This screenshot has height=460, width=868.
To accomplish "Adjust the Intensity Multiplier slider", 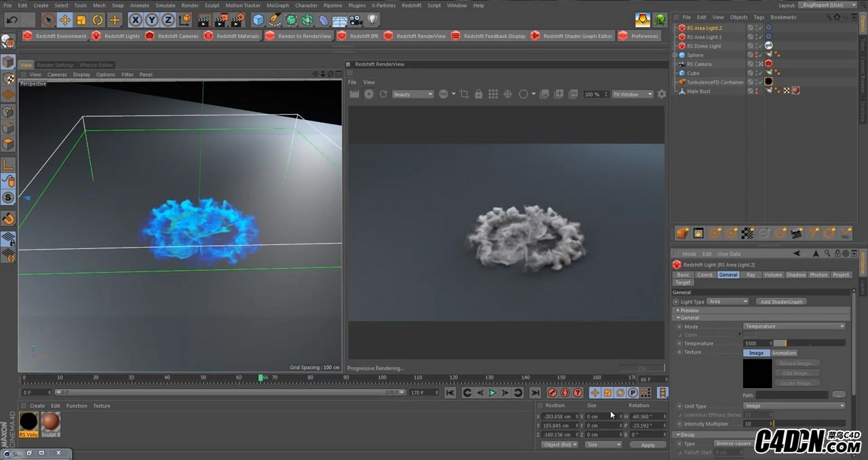I will point(810,424).
